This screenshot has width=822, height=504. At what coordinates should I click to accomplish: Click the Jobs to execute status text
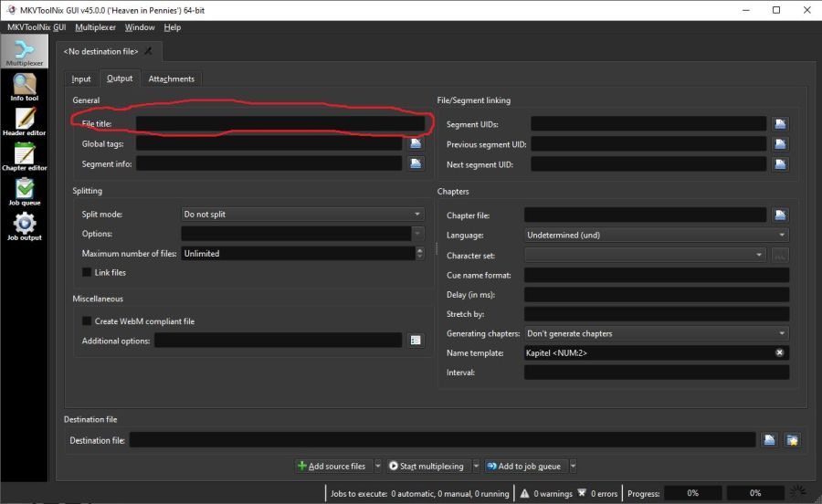pos(419,494)
